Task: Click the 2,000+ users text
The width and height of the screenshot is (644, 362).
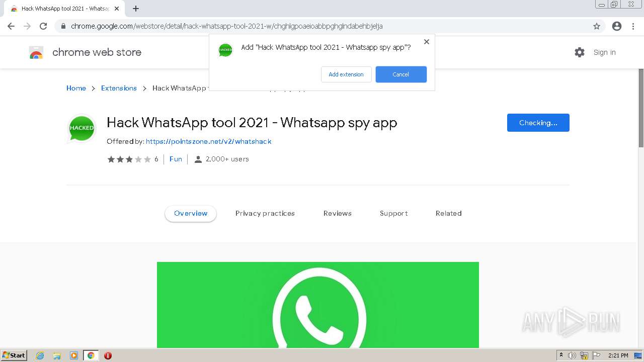Action: point(227,159)
